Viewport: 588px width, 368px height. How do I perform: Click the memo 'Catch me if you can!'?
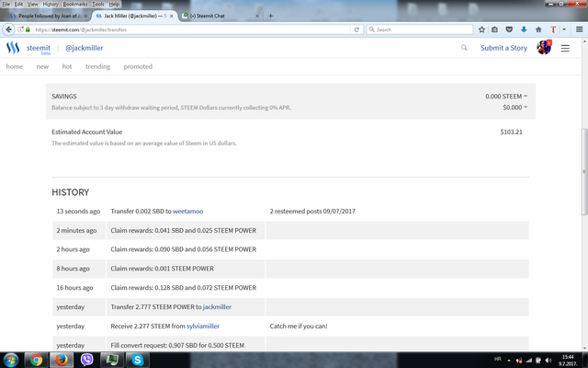click(x=299, y=327)
